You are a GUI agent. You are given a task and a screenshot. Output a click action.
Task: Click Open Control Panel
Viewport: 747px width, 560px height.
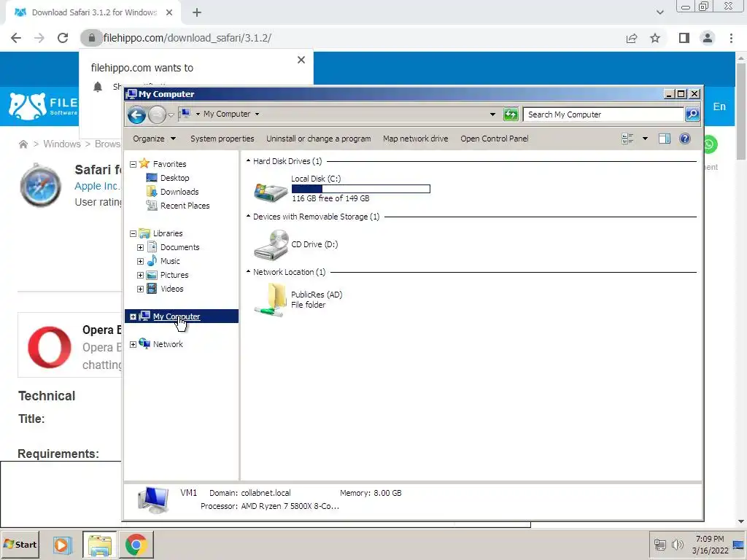tap(494, 139)
